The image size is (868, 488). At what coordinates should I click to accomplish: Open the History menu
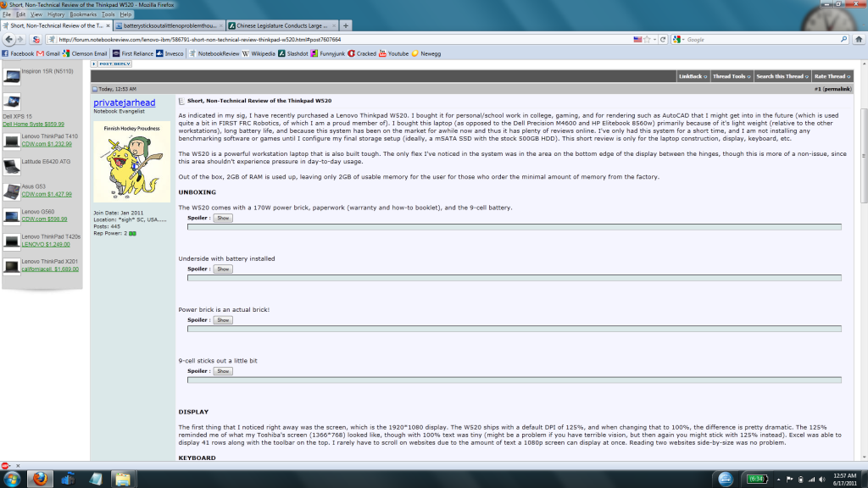(x=55, y=14)
